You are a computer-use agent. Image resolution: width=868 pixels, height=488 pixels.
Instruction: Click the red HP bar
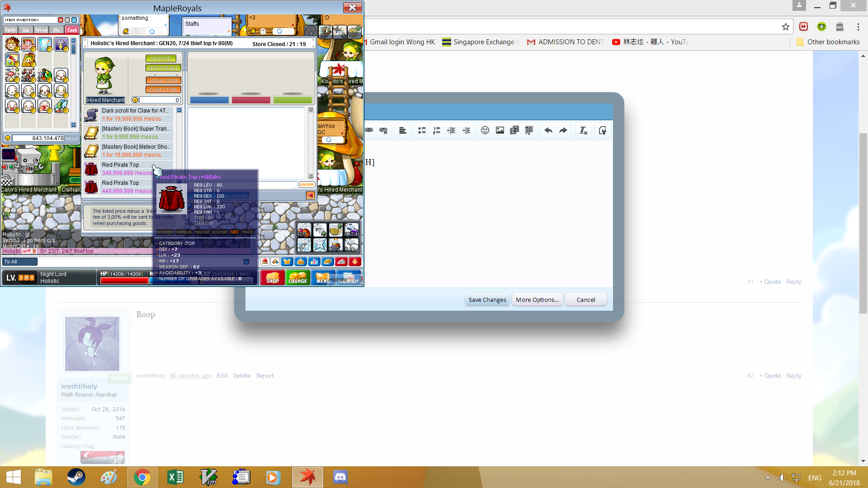click(124, 281)
